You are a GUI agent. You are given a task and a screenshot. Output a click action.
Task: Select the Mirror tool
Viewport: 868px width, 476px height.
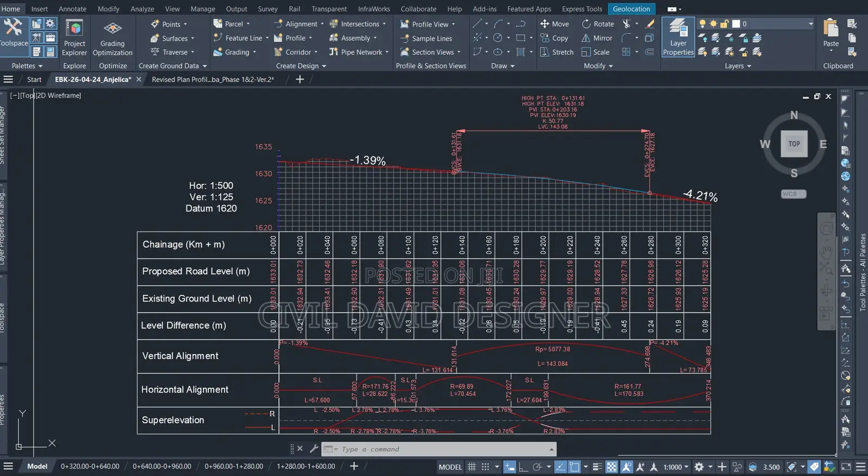597,38
